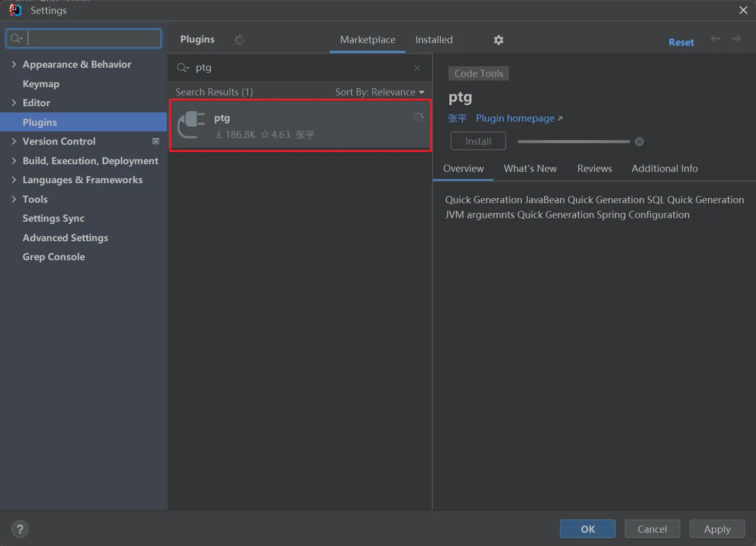
Task: Click the Code Tools tag
Action: click(x=479, y=73)
